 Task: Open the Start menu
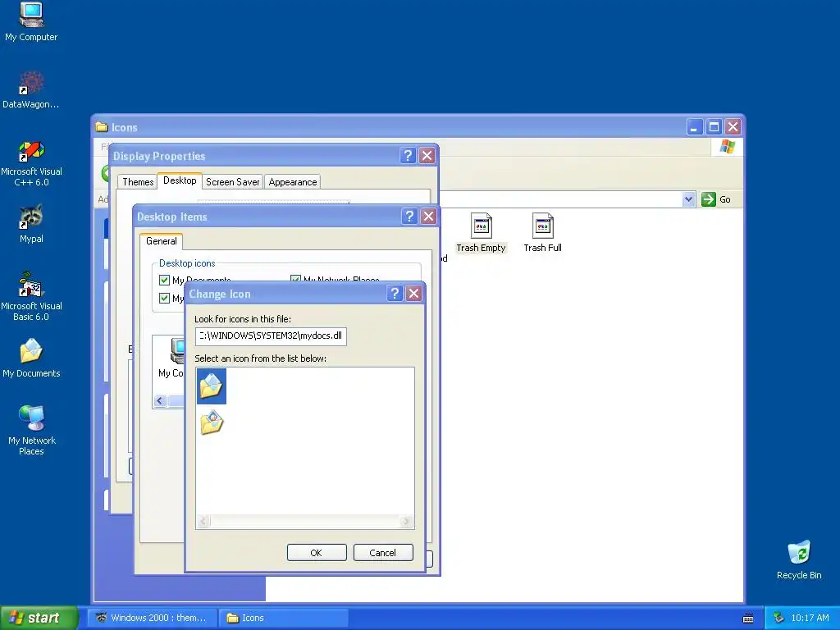pos(39,618)
